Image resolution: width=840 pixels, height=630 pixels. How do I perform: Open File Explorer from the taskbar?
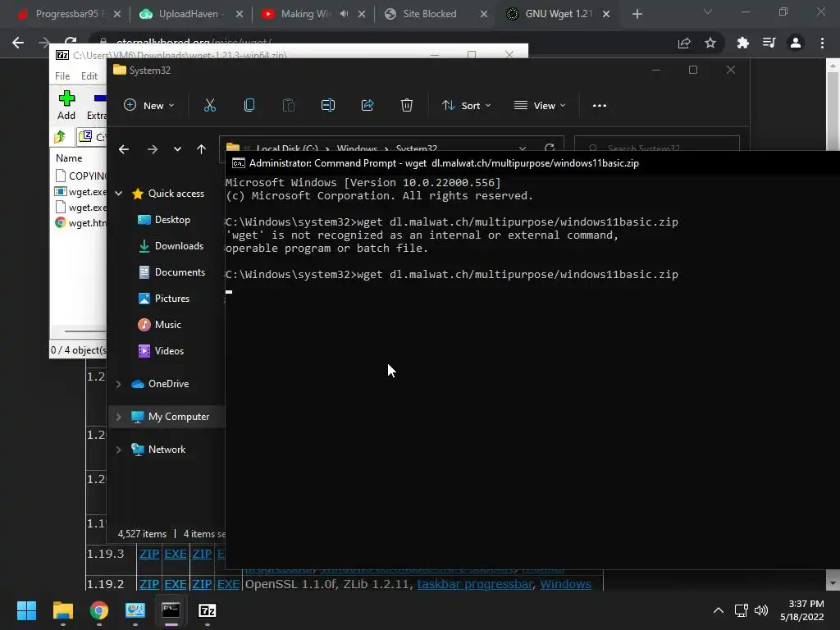pyautogui.click(x=62, y=610)
